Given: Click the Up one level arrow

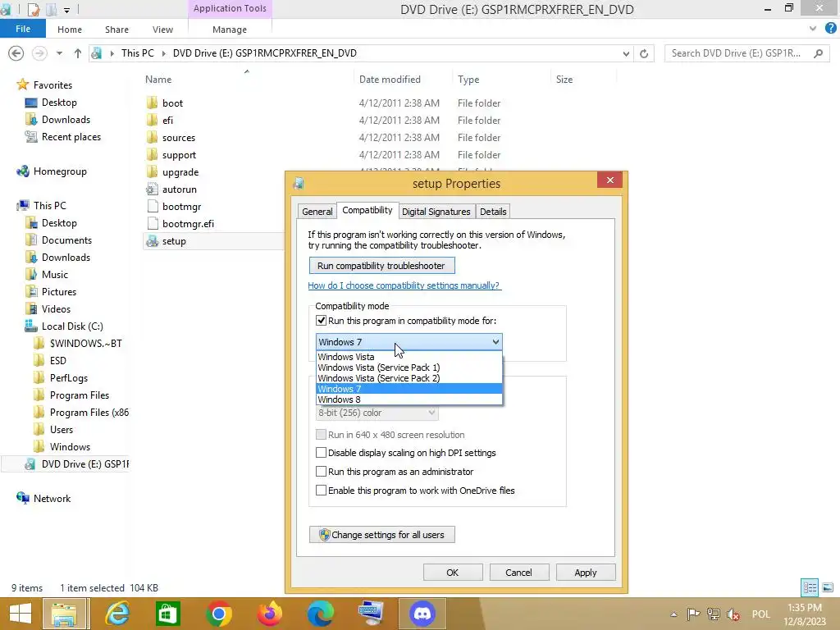Looking at the screenshot, I should pyautogui.click(x=78, y=53).
